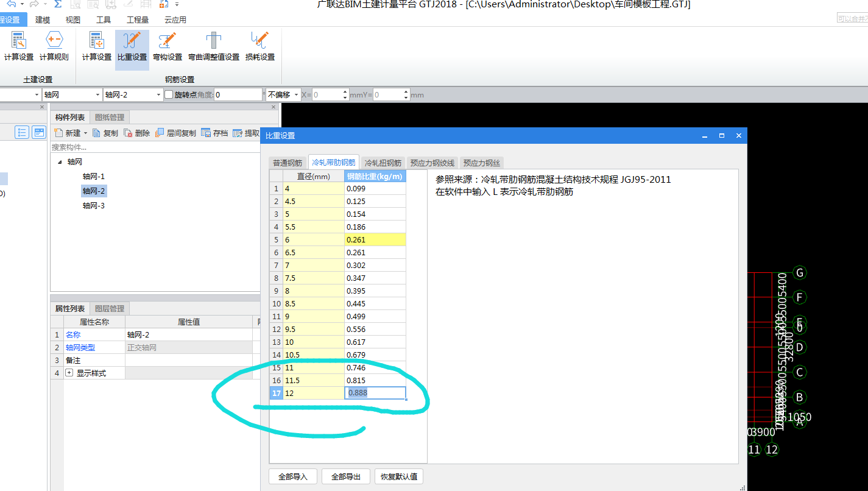Select 轴网-2 in component tree

[x=94, y=191]
